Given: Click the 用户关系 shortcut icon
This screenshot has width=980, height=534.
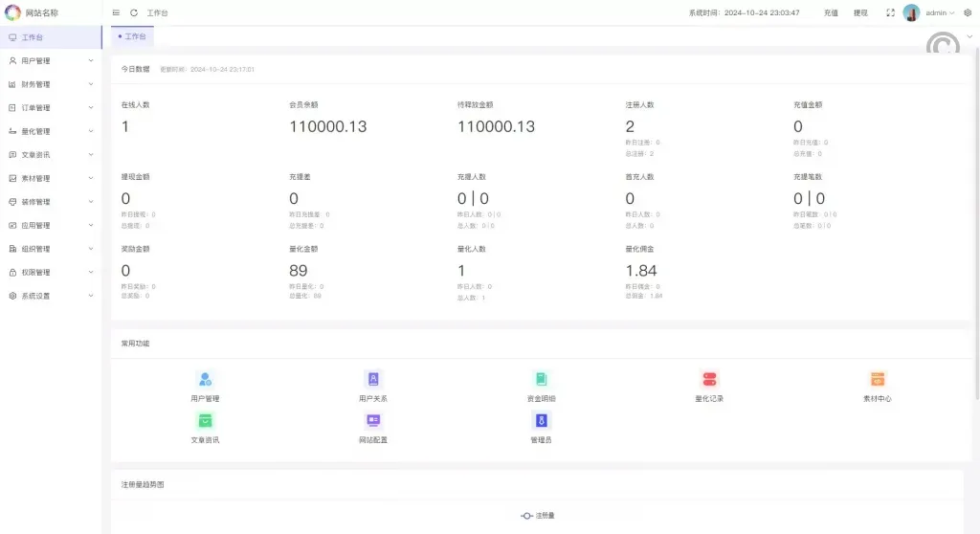Looking at the screenshot, I should pyautogui.click(x=373, y=379).
